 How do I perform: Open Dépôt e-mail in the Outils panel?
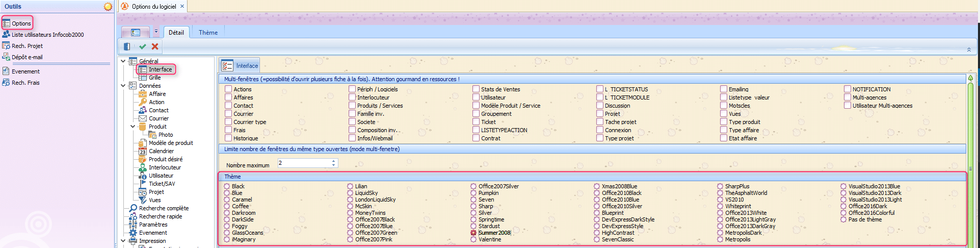27,57
